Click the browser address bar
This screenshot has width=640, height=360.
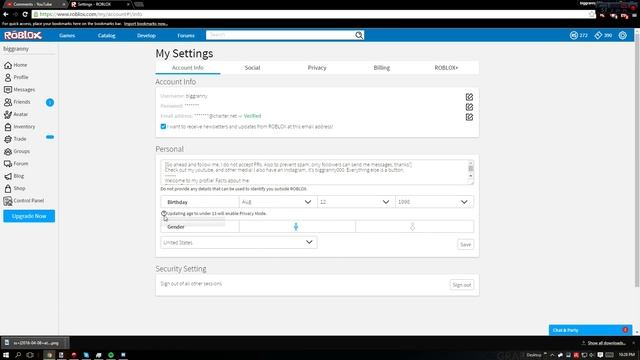click(310, 14)
